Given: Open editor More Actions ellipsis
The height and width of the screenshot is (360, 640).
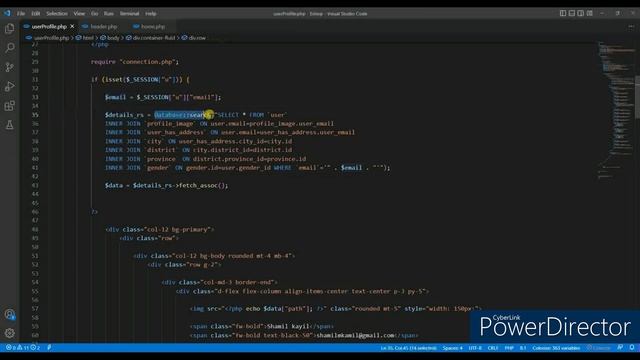Looking at the screenshot, I should pos(631,27).
